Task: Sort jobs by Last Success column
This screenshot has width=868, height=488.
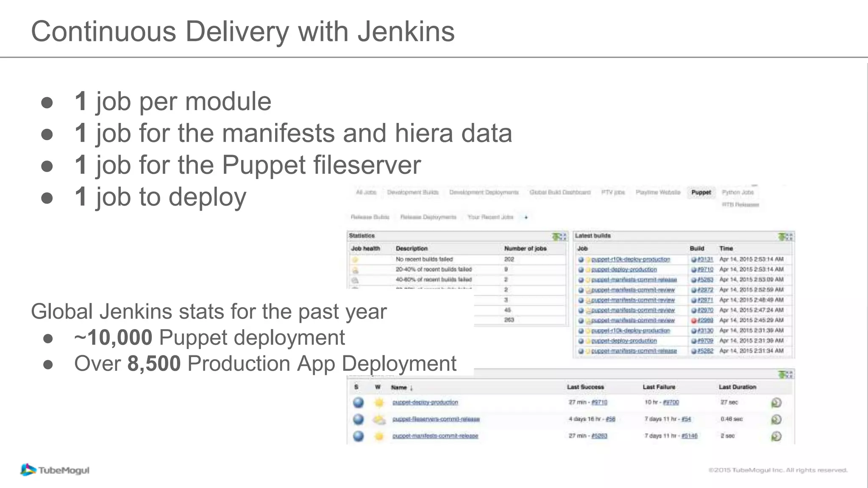Action: [x=585, y=387]
